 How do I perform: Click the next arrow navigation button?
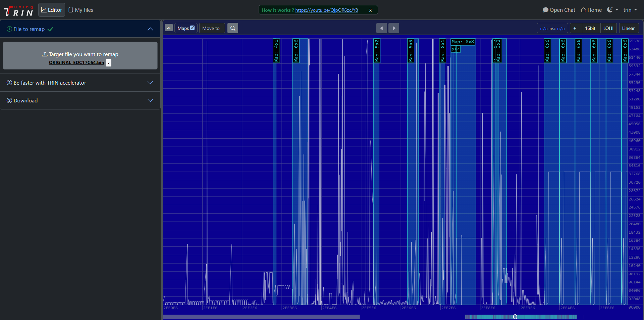coord(394,28)
